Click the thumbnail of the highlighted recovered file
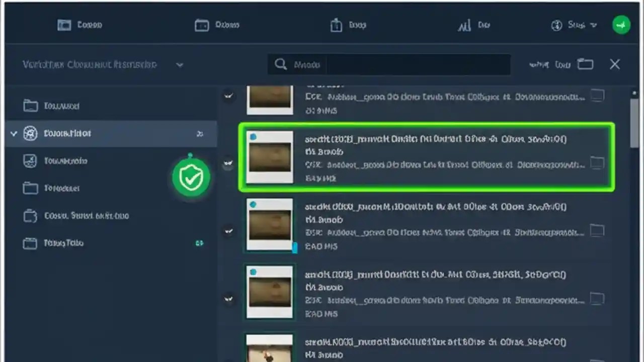Viewport: 644px width, 362px height. [x=269, y=157]
